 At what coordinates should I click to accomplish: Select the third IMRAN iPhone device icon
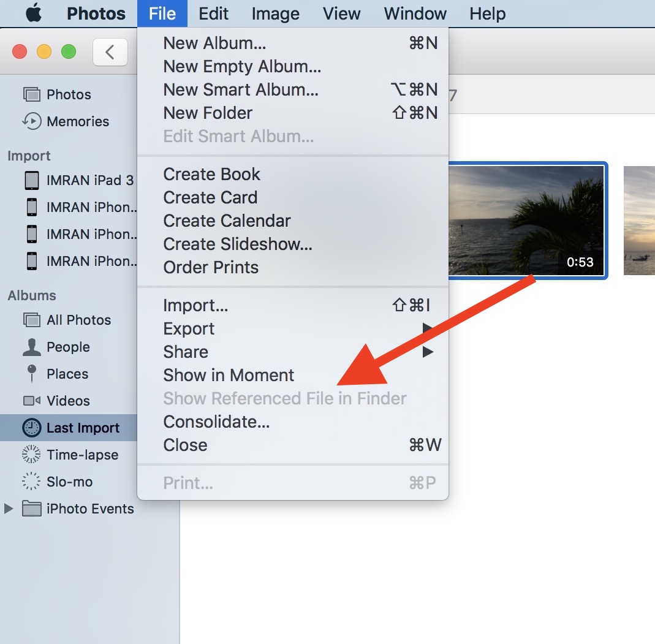coord(32,261)
